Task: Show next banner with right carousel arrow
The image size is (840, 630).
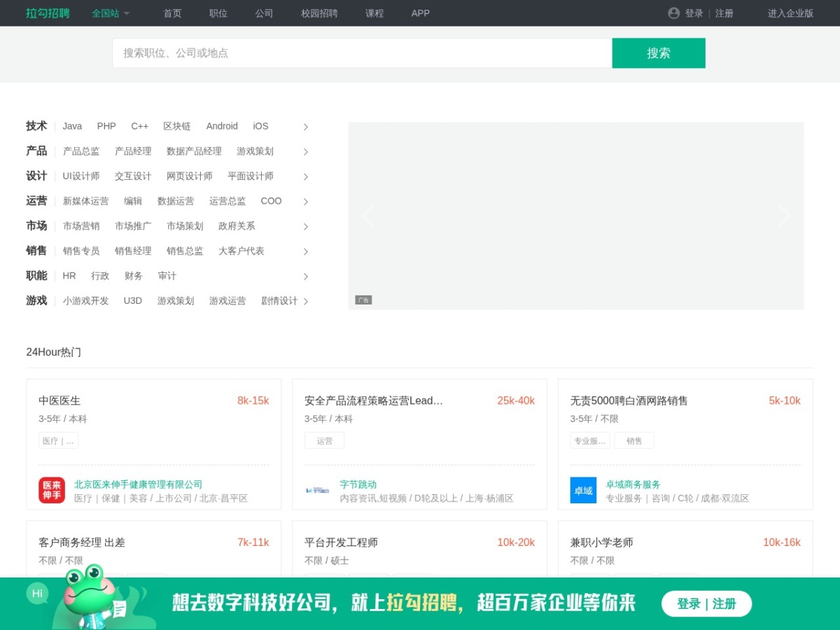Action: 784,216
